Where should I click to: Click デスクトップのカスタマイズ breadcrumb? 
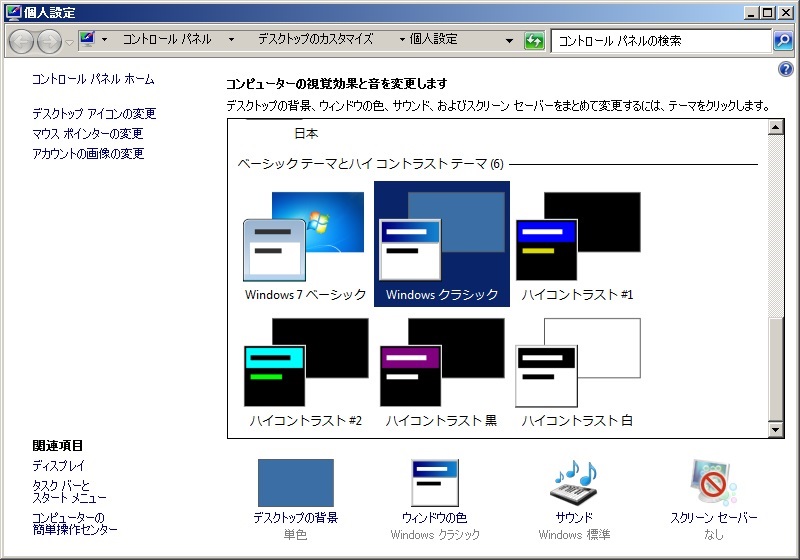[x=315, y=39]
